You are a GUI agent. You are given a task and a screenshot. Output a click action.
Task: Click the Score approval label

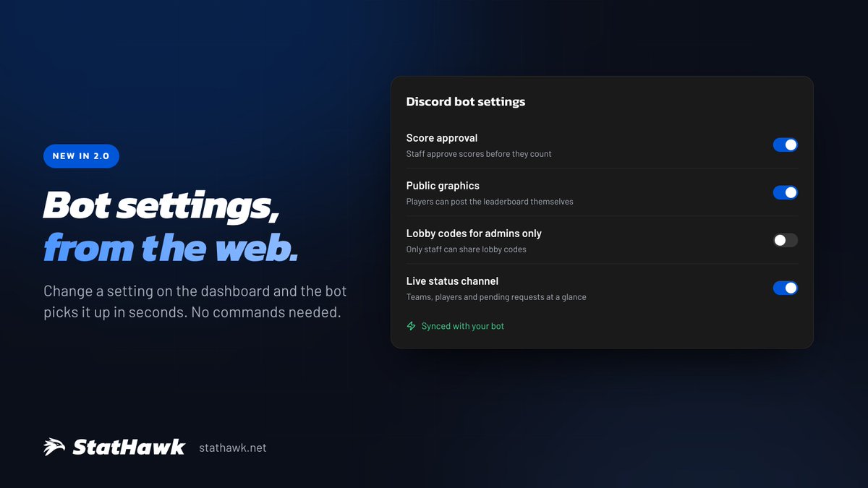coord(442,138)
